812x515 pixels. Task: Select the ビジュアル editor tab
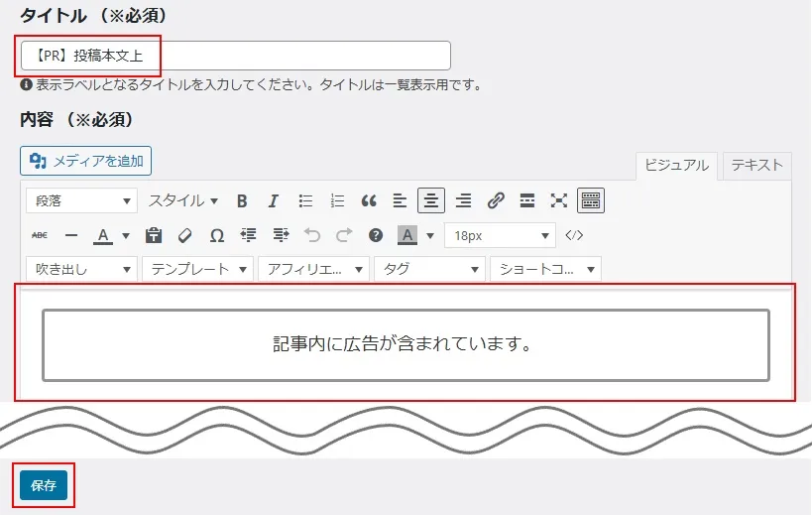[x=677, y=165]
